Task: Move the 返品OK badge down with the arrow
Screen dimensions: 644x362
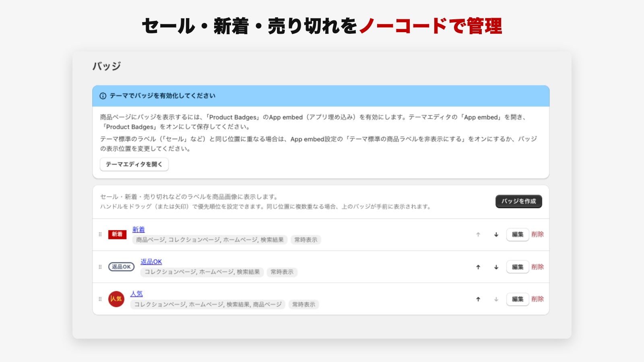Action: tap(496, 267)
